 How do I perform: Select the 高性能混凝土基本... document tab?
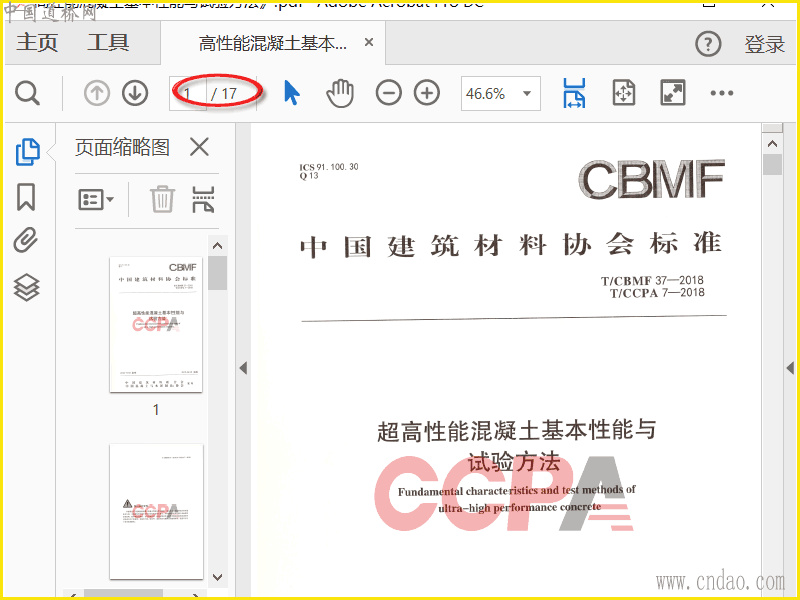[272, 43]
